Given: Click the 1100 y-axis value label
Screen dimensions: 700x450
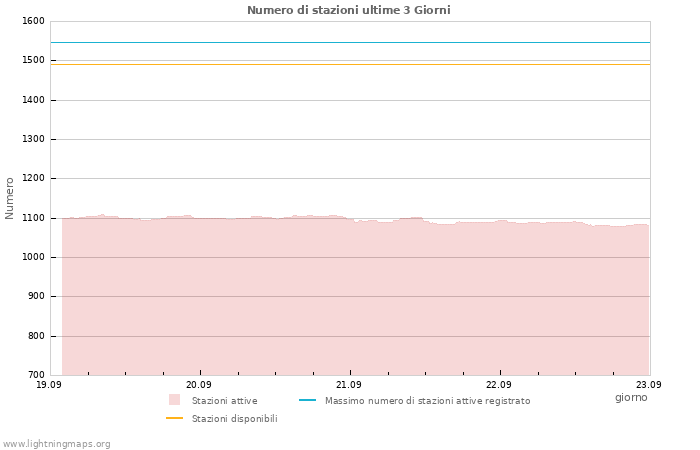Looking at the screenshot, I should [33, 218].
